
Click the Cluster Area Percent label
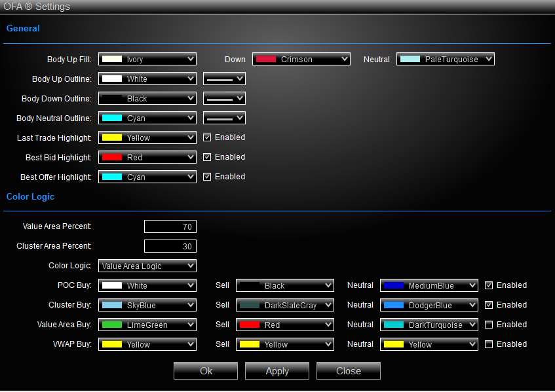pos(54,246)
